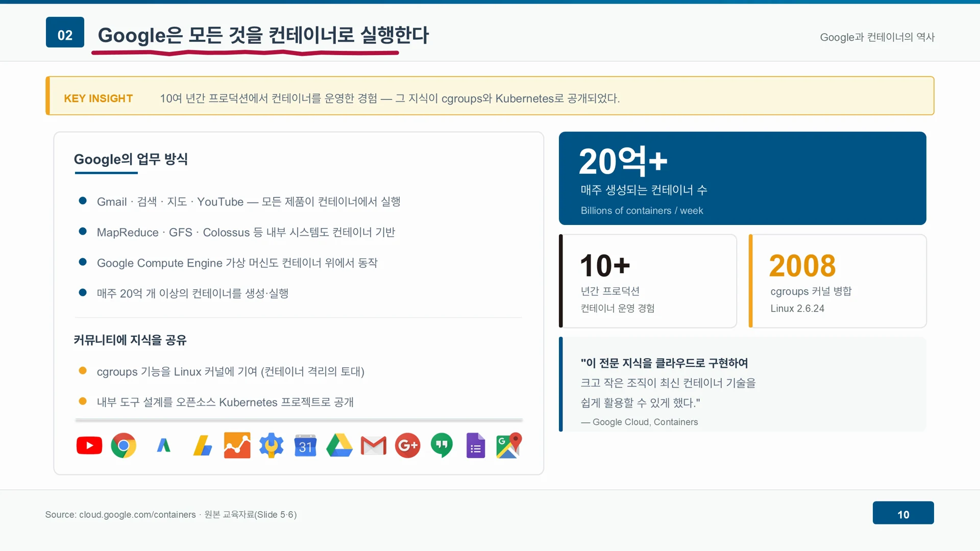Click the slide title about Google containers

pos(263,35)
